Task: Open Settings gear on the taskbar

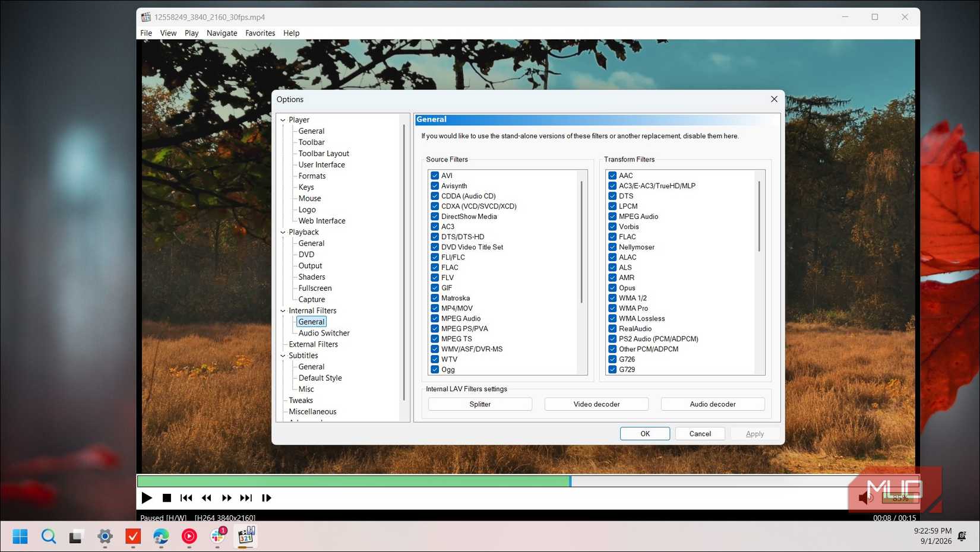Action: point(105,537)
